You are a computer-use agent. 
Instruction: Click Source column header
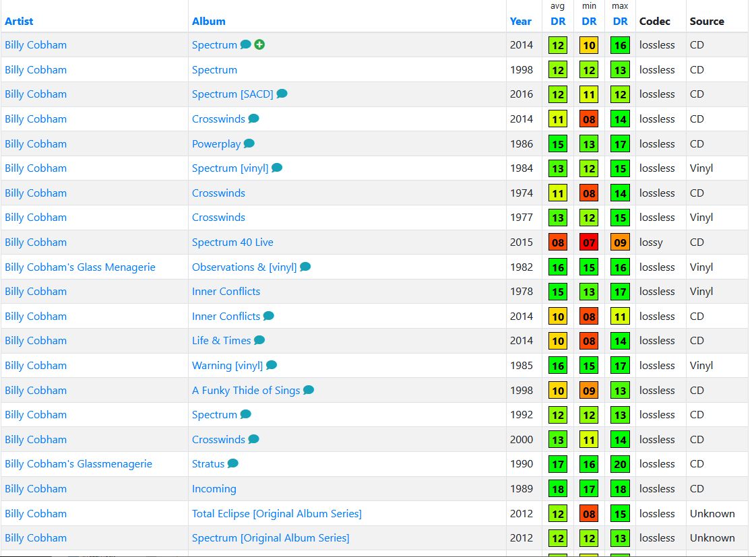(x=707, y=21)
